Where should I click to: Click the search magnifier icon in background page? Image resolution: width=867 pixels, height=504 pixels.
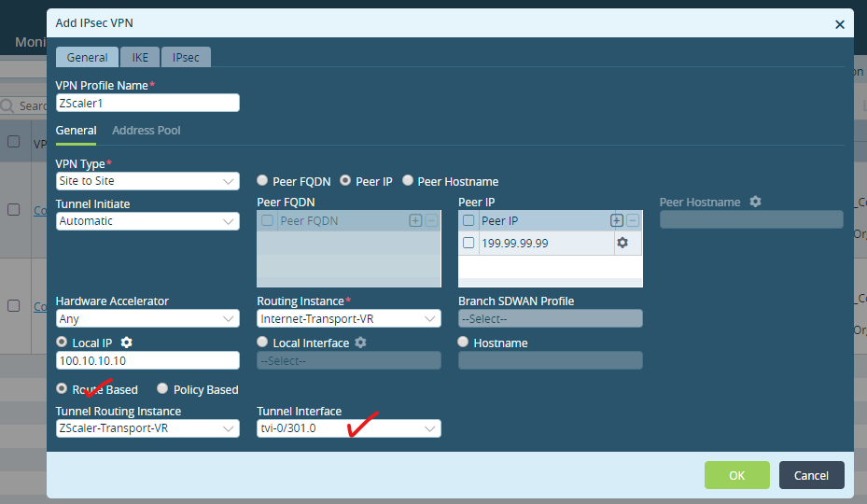coord(7,105)
